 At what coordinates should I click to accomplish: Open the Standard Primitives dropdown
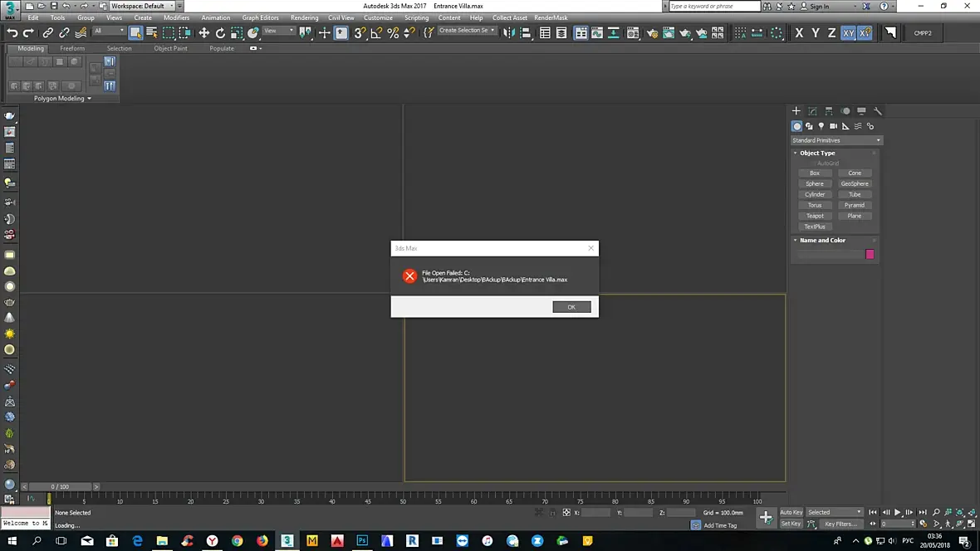836,140
